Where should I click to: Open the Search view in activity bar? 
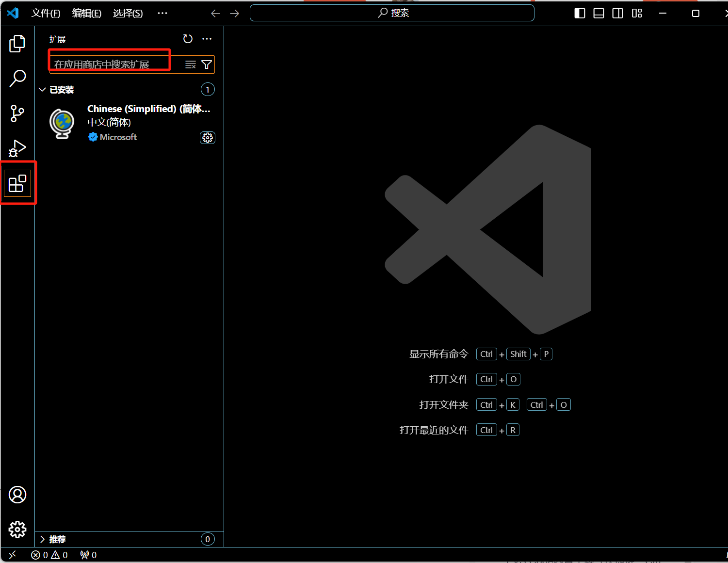[x=17, y=79]
